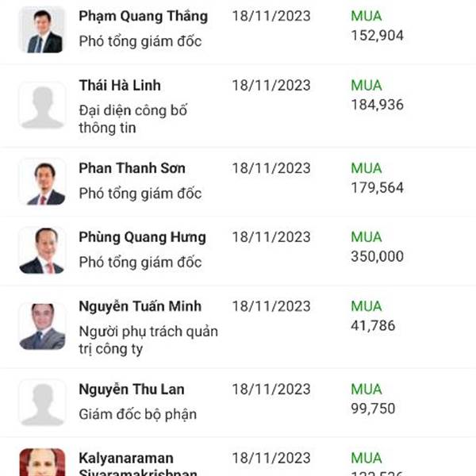Open Nguyễn Tuấn Minh's profile photo
Viewport: 476px width, 476px height.
point(42,326)
